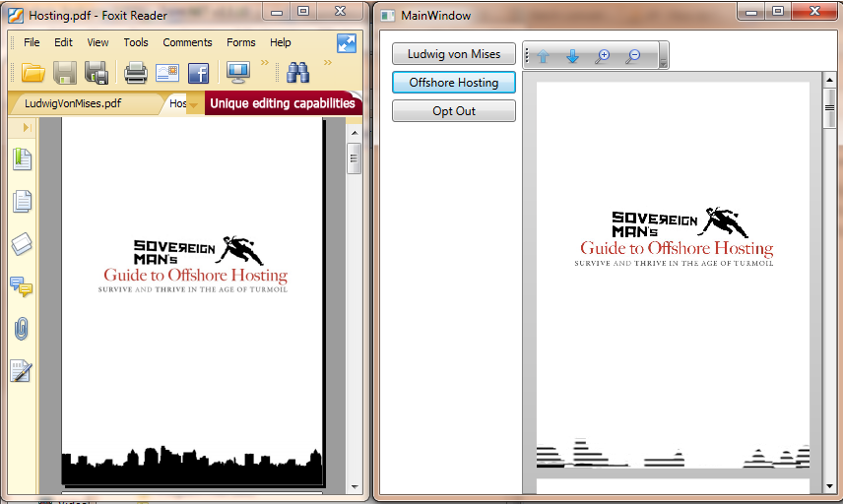Image resolution: width=843 pixels, height=504 pixels.
Task: Open the tab list dropdown arrow
Action: click(x=194, y=106)
